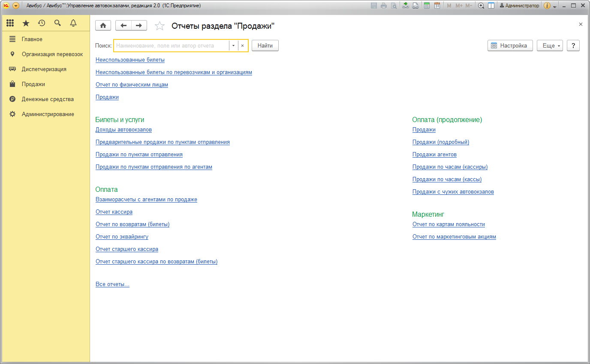
Task: Open the Все отчеты... link
Action: (112, 284)
